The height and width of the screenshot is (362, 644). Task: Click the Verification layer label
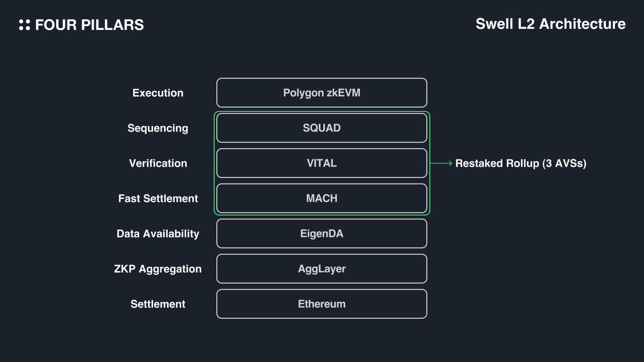158,163
